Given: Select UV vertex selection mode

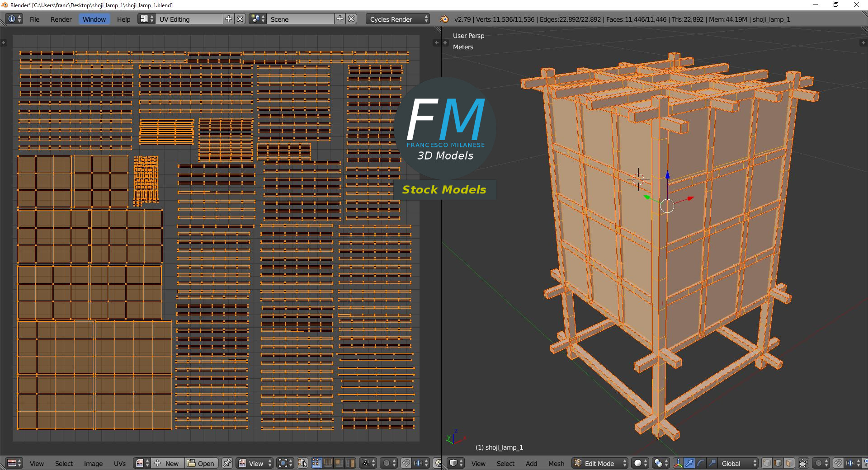Looking at the screenshot, I should click(x=316, y=463).
